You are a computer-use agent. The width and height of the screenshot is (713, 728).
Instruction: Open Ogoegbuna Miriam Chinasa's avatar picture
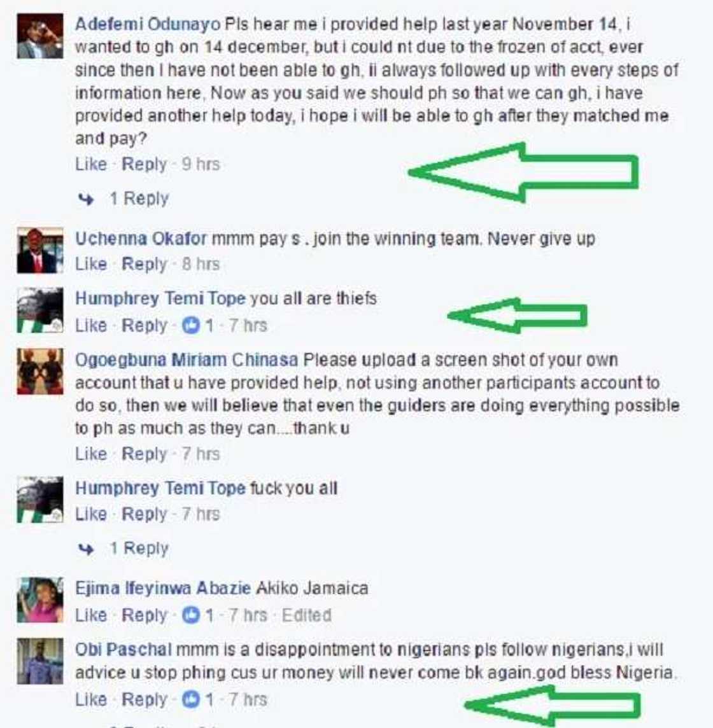tap(40, 372)
